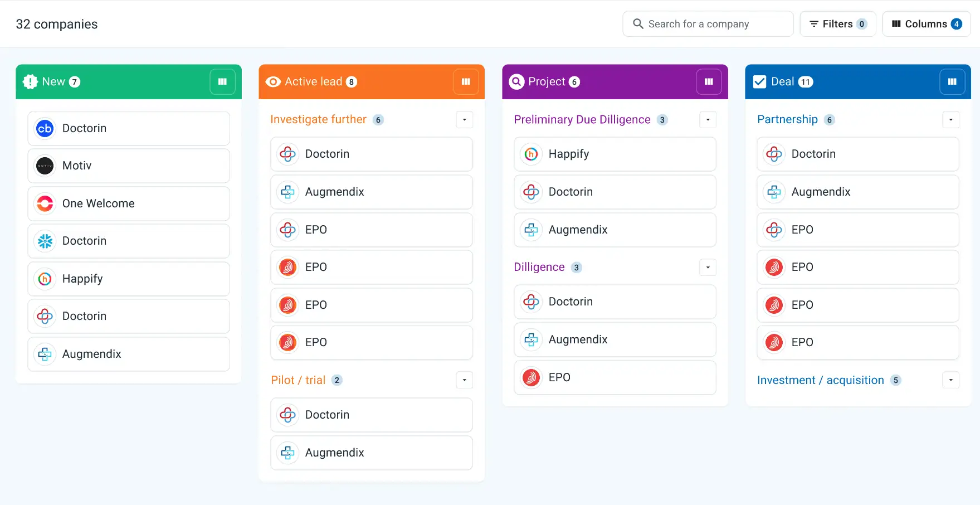Screen dimensions: 980x505
Task: Toggle the Dilligence group dropdown arrow
Action: click(x=708, y=268)
